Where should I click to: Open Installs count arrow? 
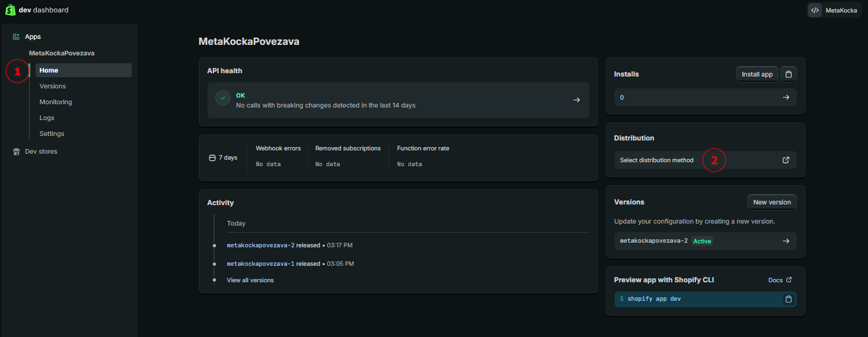pyautogui.click(x=786, y=97)
